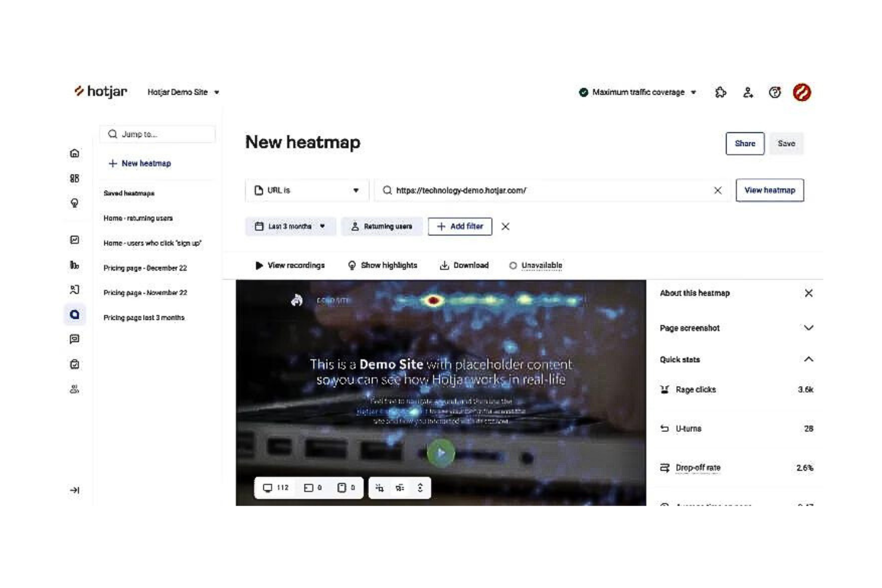Click View recordings in toolbar
The image size is (882, 588).
click(290, 265)
